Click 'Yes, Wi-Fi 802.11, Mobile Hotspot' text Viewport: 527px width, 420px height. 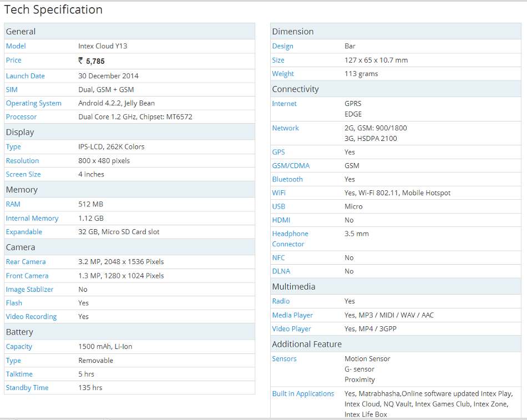tap(398, 193)
